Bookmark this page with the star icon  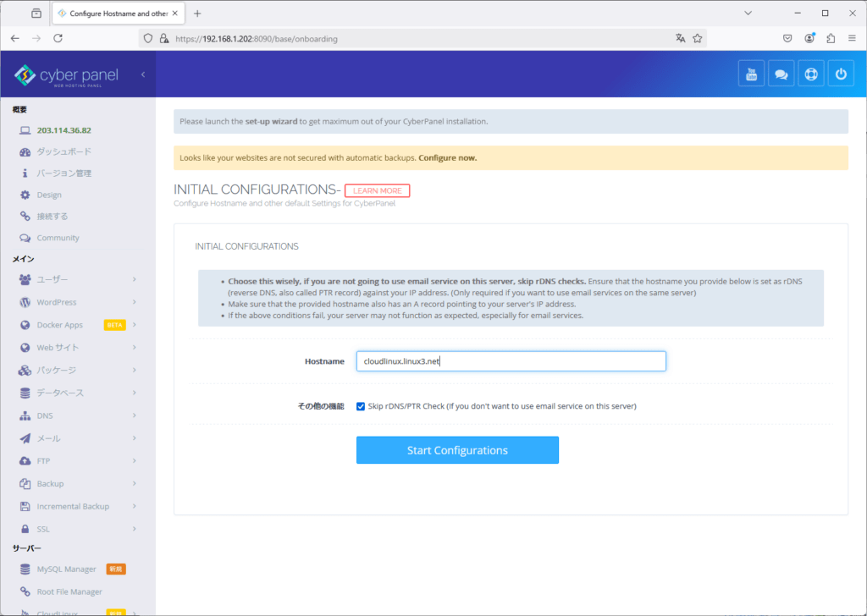pos(697,38)
